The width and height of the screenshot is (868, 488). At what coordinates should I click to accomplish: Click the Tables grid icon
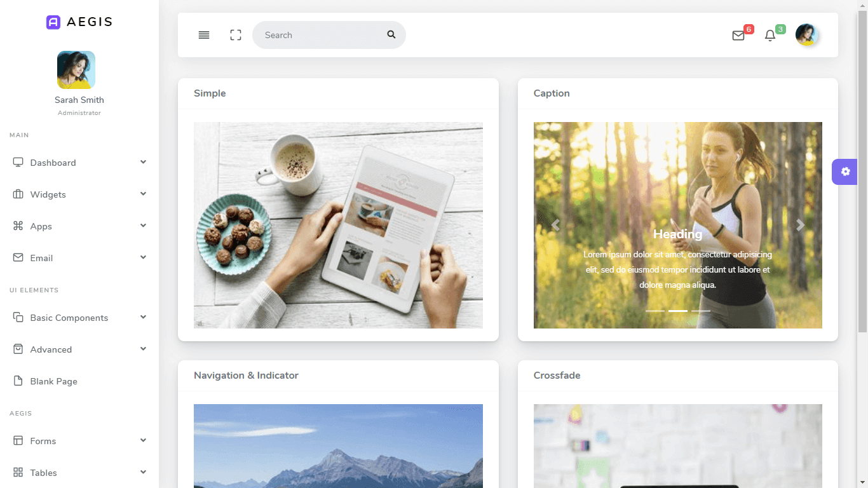(18, 472)
